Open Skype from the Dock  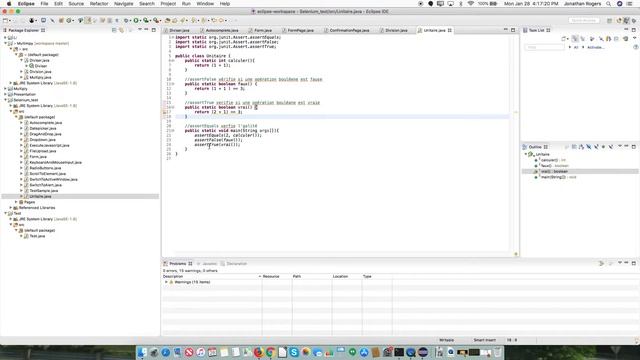pos(294,352)
